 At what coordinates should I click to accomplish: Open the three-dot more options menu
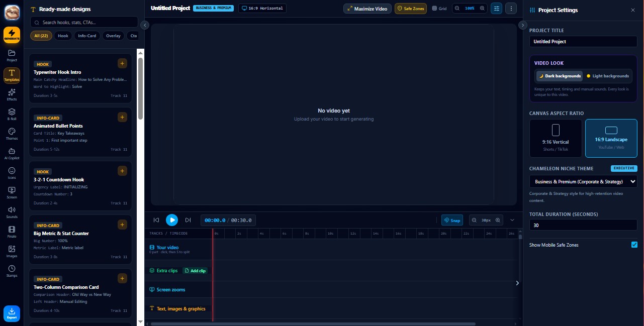[x=511, y=9]
